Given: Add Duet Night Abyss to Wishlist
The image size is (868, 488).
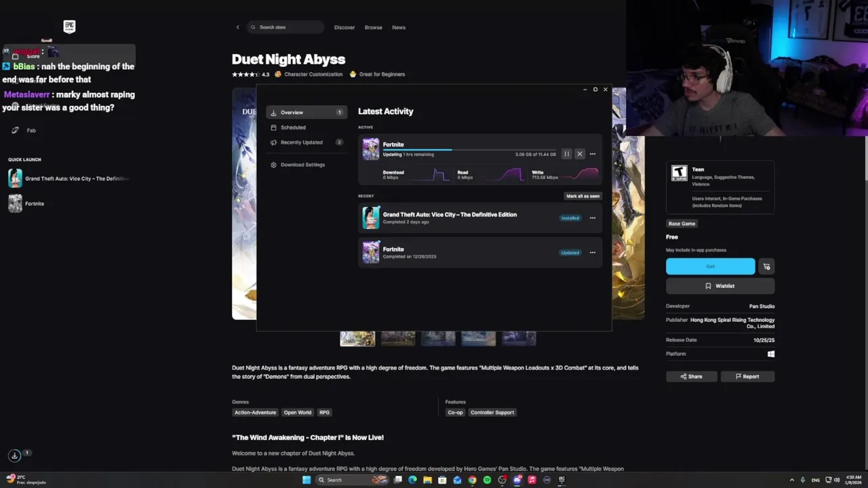Looking at the screenshot, I should [x=720, y=286].
